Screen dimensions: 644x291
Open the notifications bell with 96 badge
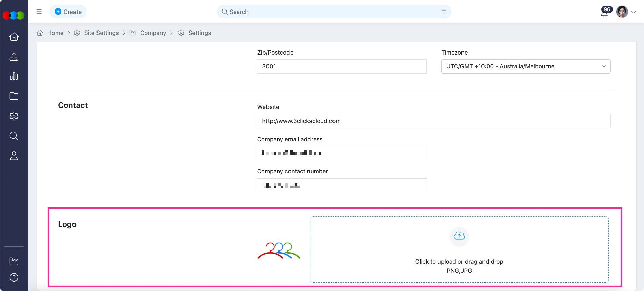(x=604, y=13)
